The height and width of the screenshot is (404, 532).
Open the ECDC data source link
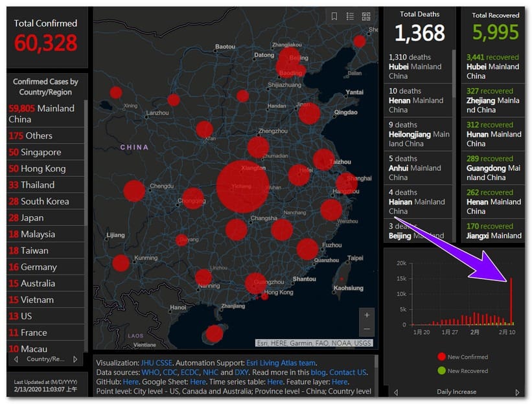pos(190,372)
